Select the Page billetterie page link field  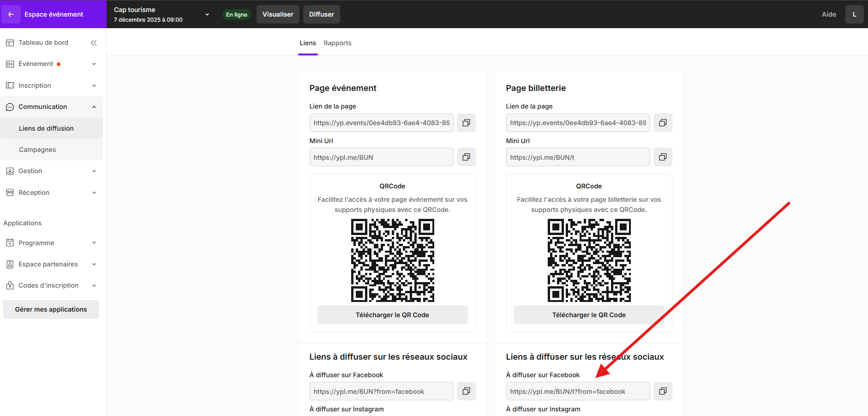578,123
